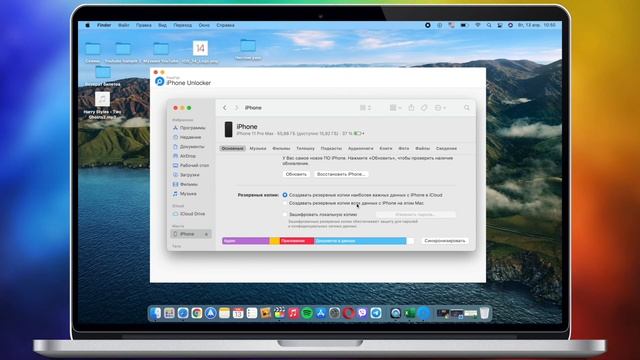Click the Синхронизировать button

pyautogui.click(x=444, y=241)
